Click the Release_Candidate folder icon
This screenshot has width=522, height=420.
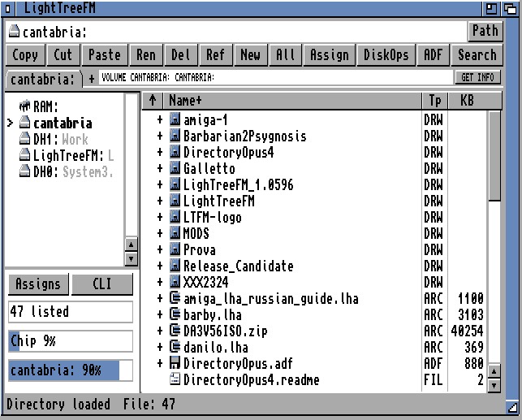point(175,266)
